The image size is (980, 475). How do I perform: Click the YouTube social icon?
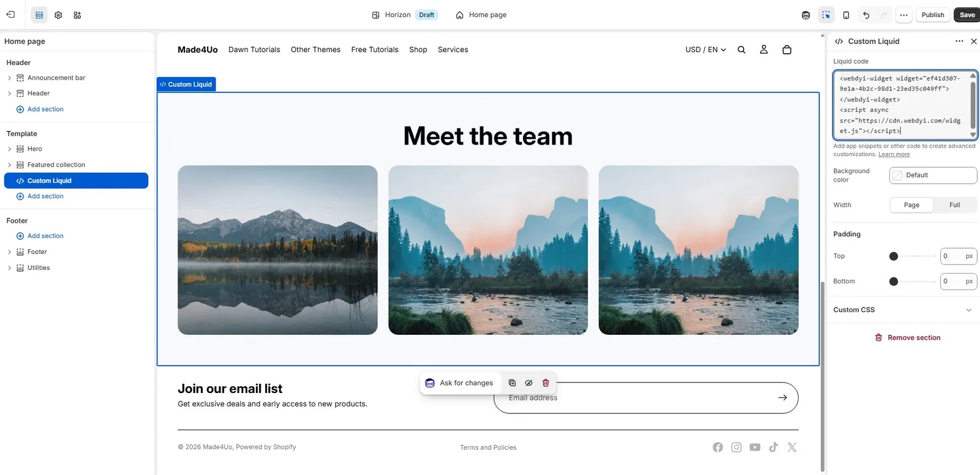tap(755, 447)
